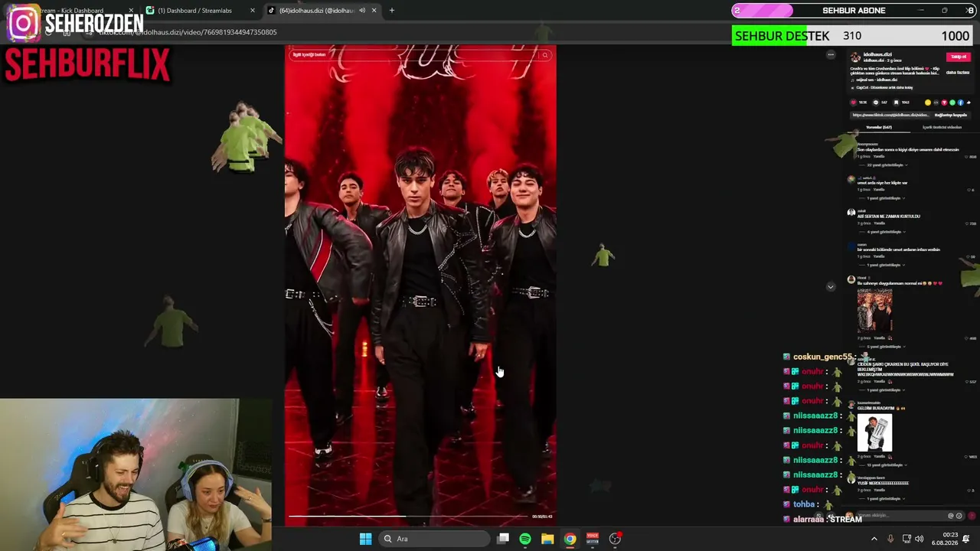Go to the next video with down chevron

pyautogui.click(x=831, y=287)
